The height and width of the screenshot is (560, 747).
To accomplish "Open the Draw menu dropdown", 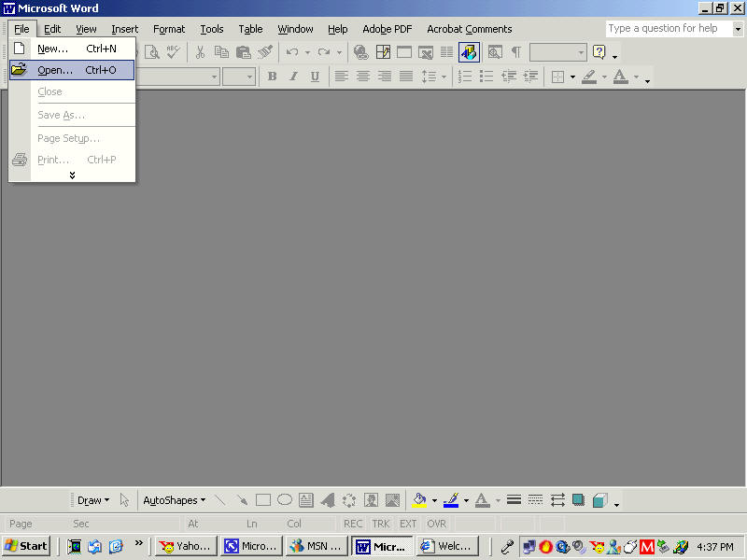I will click(x=92, y=500).
